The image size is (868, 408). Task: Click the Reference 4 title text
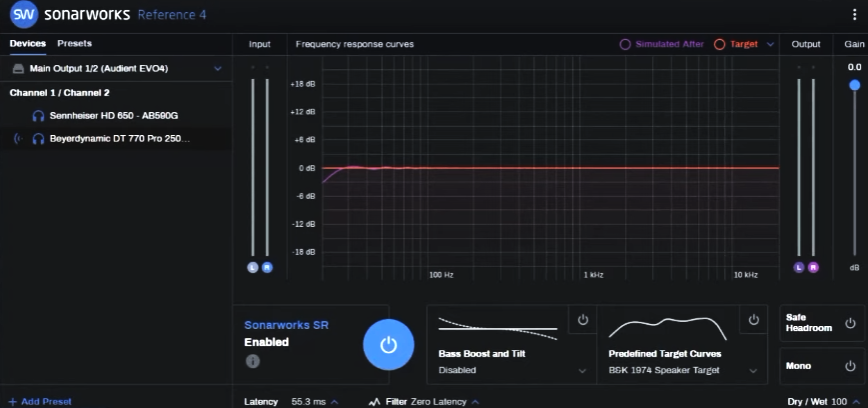pyautogui.click(x=172, y=14)
